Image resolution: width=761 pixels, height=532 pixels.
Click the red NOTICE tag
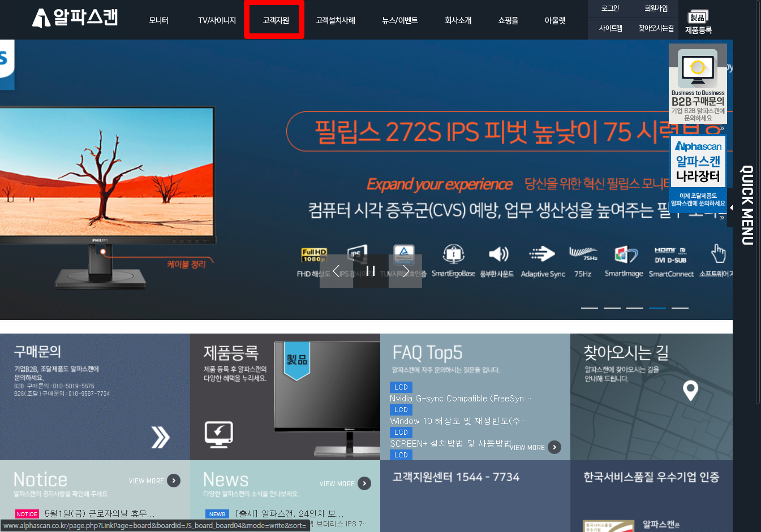click(27, 514)
